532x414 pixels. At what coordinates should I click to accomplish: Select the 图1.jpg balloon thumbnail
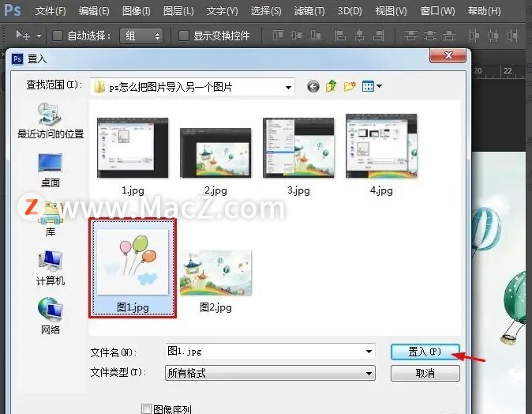pyautogui.click(x=133, y=262)
